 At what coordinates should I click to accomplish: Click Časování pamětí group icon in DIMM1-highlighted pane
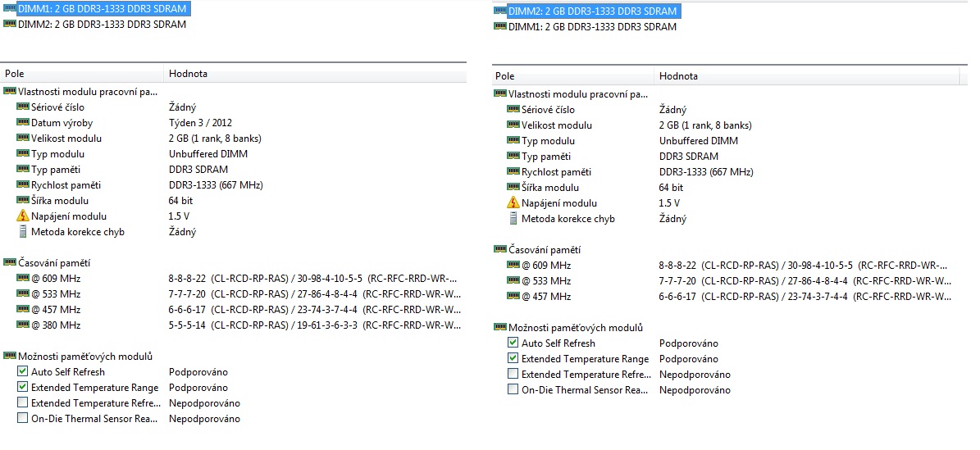9,262
